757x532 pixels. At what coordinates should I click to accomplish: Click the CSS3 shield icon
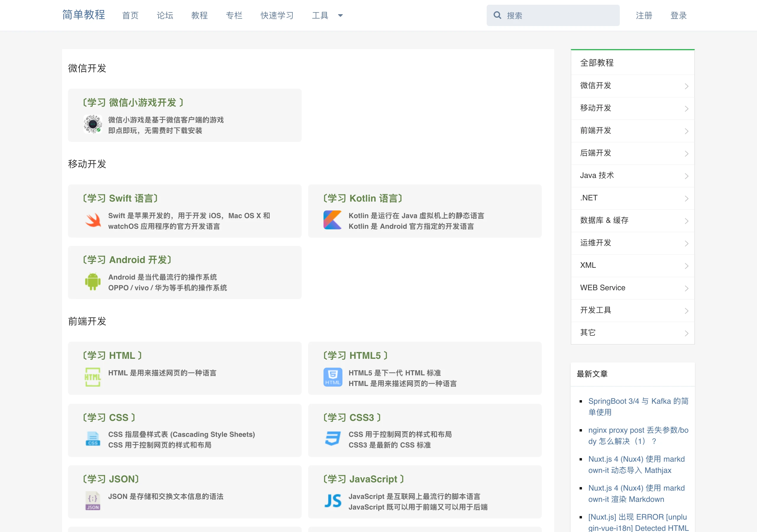click(332, 439)
